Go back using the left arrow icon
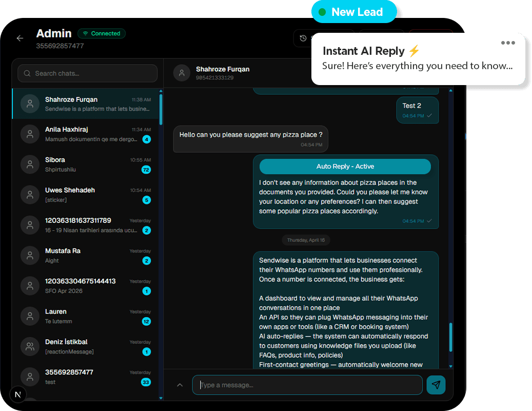This screenshot has width=532, height=411. 20,38
